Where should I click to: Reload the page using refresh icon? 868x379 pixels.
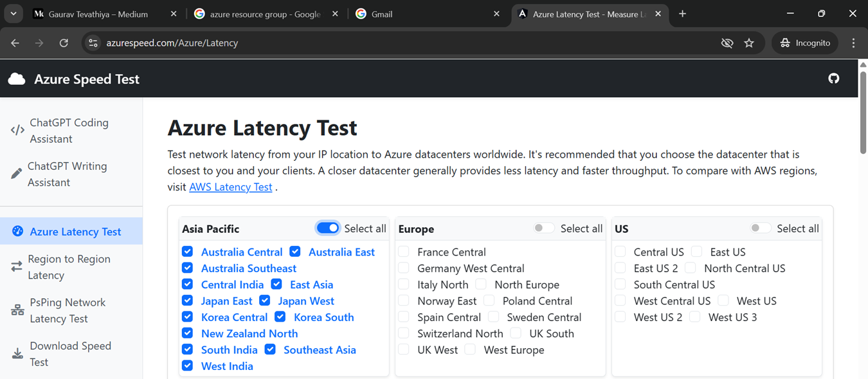(64, 43)
